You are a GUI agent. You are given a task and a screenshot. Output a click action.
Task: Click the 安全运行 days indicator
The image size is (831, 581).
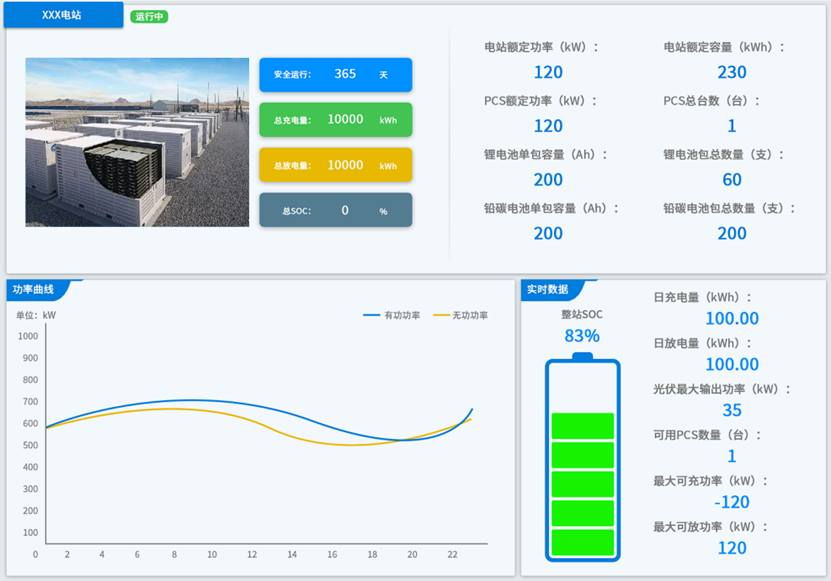tap(337, 74)
